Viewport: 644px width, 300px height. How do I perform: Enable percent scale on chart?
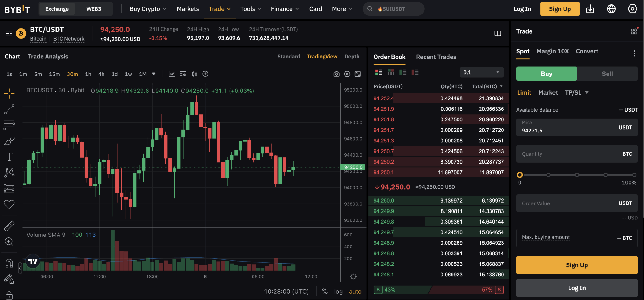pos(325,292)
